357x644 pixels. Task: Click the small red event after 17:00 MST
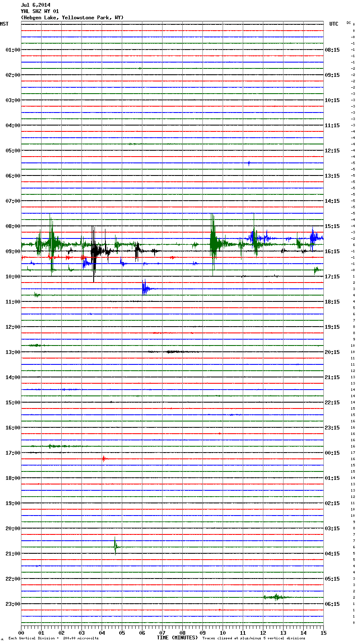(x=104, y=459)
